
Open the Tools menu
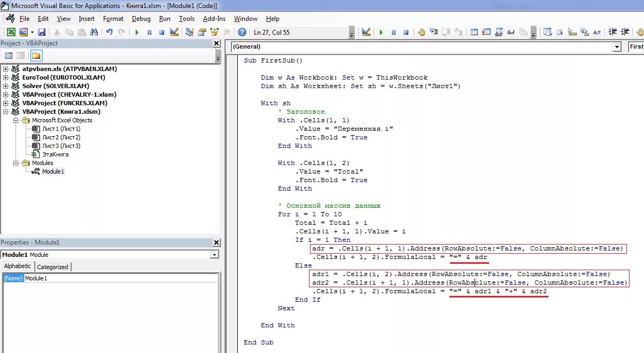click(187, 19)
